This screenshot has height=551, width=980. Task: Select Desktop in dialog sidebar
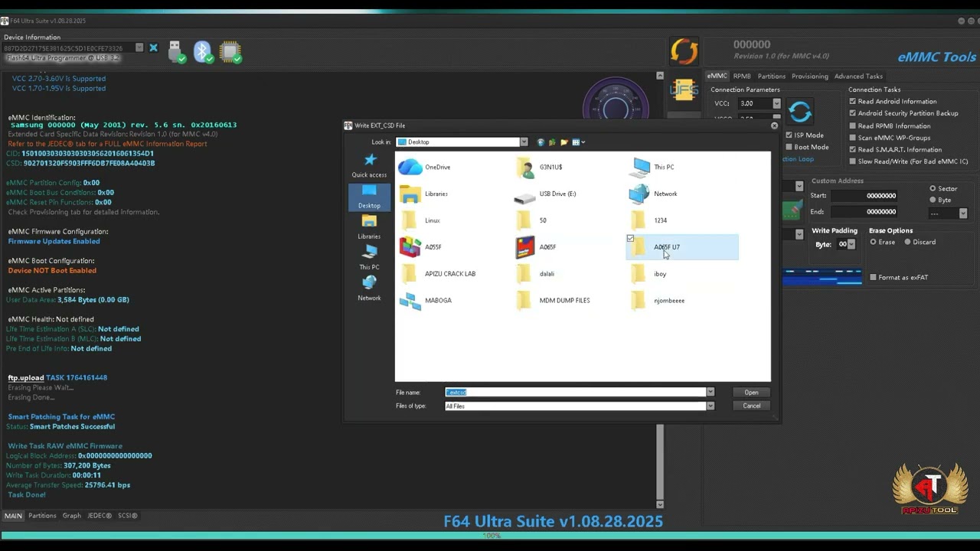pyautogui.click(x=369, y=197)
